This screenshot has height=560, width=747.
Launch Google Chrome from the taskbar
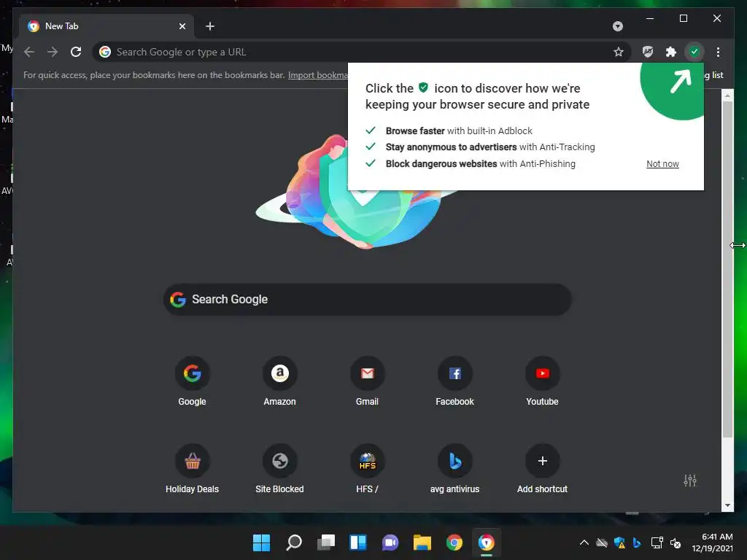[454, 542]
